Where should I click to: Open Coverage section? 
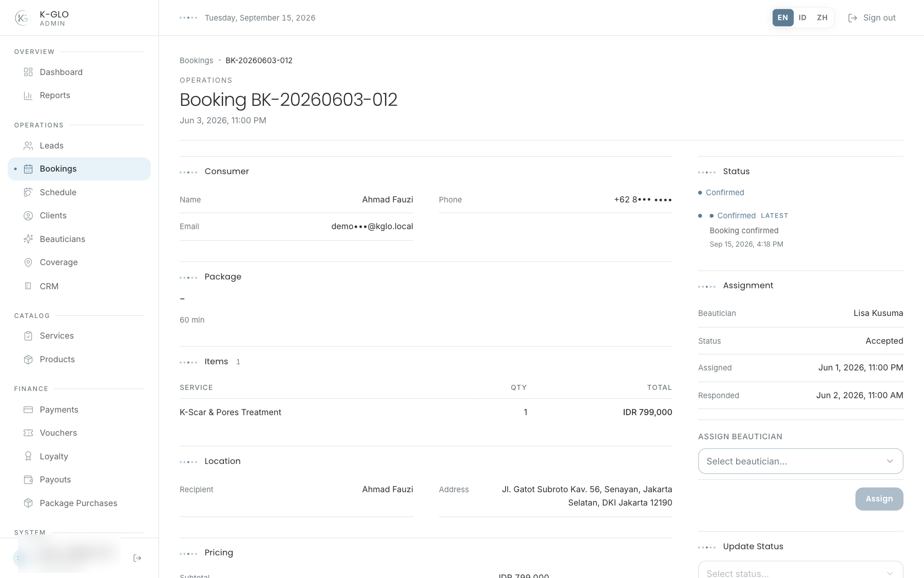click(79, 263)
